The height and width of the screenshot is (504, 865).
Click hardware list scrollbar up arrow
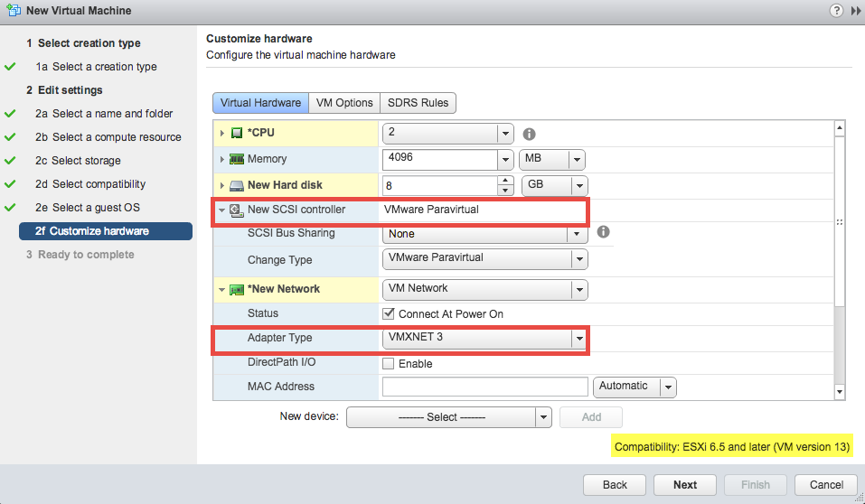[x=840, y=128]
